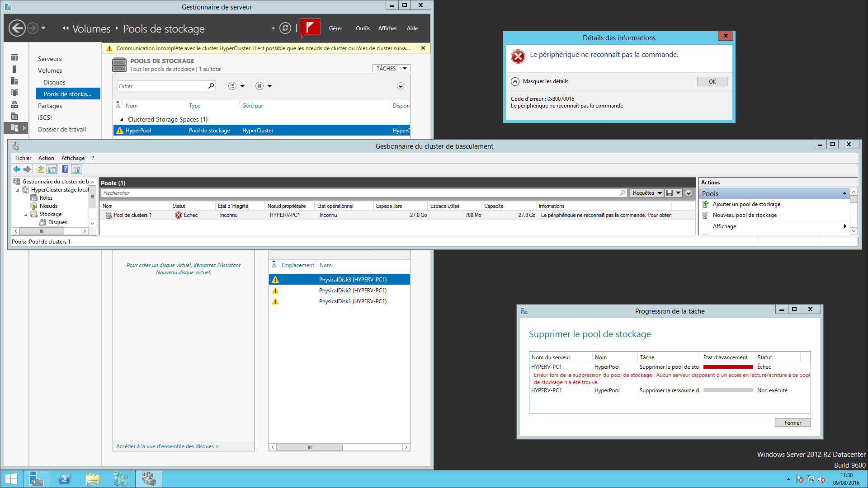Click the search magnifier in Rechercher field
Viewport: 868px width, 488px height.
(x=623, y=193)
